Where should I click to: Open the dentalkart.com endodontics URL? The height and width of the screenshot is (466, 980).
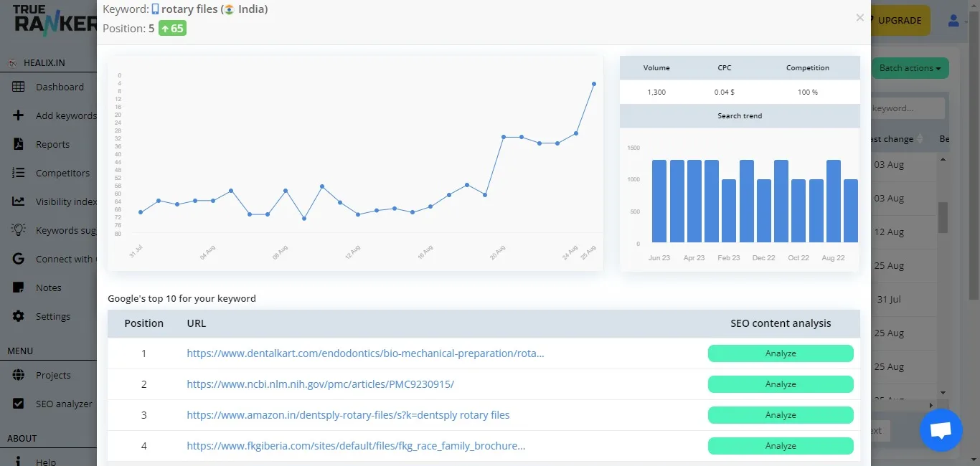[366, 353]
